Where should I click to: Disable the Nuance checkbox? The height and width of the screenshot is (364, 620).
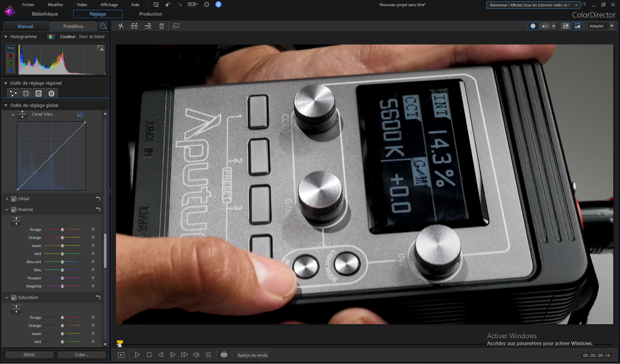pyautogui.click(x=14, y=210)
